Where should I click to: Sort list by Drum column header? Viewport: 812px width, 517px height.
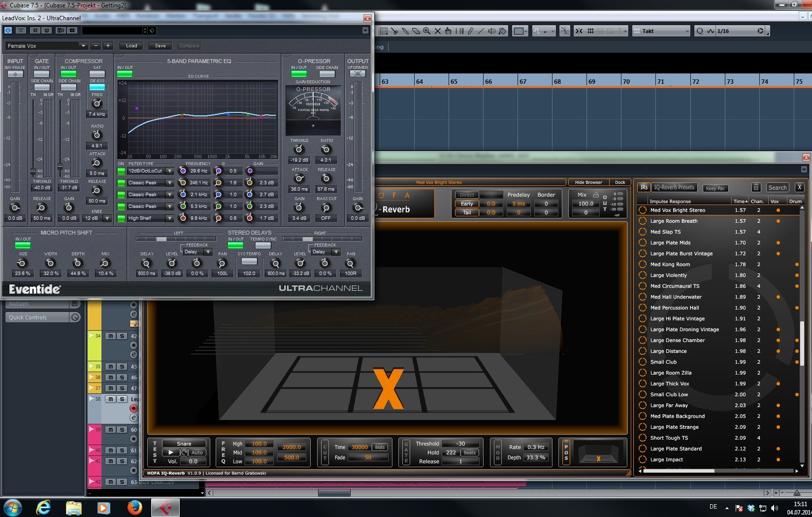coord(795,201)
